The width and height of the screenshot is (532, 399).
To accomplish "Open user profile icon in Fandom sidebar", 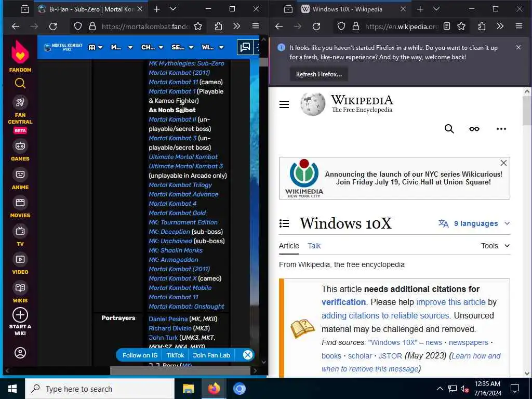I will 20,353.
